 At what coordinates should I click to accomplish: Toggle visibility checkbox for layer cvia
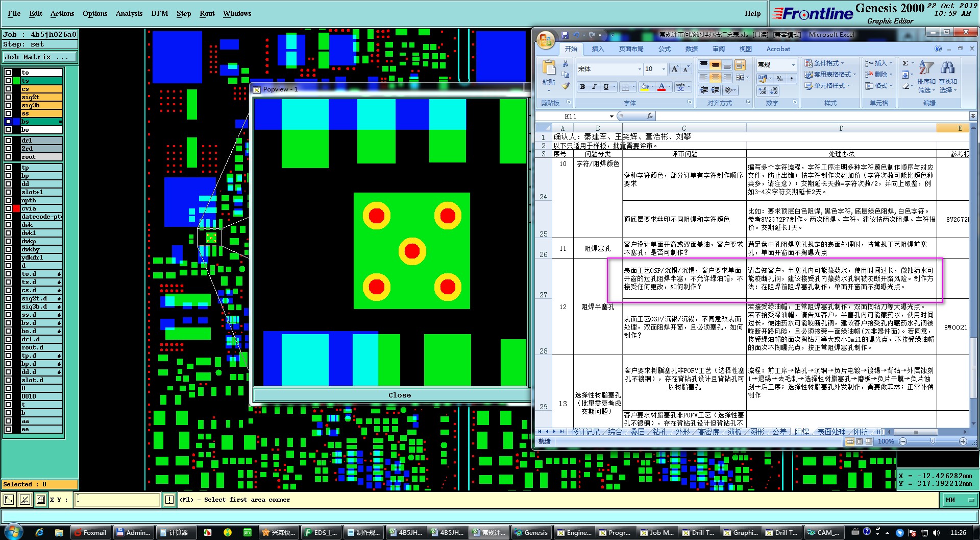coord(8,208)
